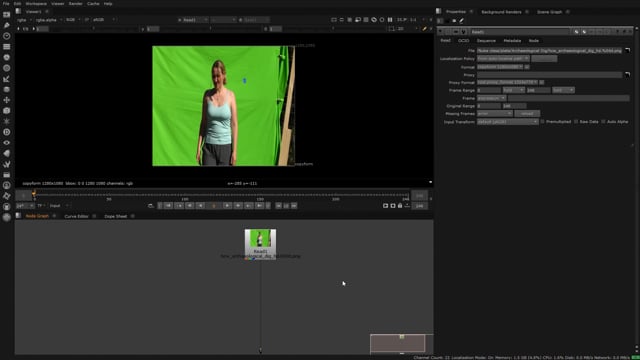This screenshot has width=640, height=360.
Task: Open the sRGB viewer process dropdown
Action: tap(103, 20)
